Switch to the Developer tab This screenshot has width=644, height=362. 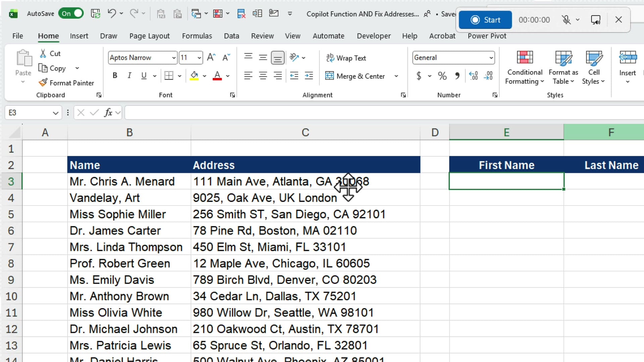(374, 36)
